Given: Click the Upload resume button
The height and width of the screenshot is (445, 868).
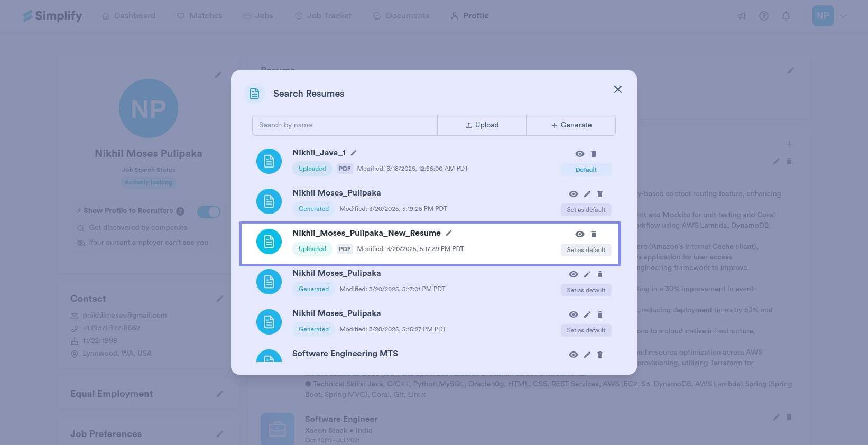Looking at the screenshot, I should click(482, 125).
